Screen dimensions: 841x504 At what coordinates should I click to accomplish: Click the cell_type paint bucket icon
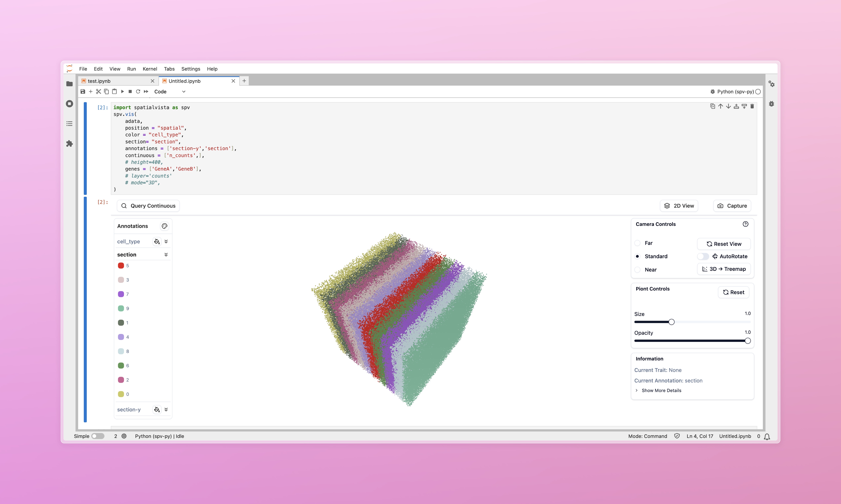tap(157, 241)
